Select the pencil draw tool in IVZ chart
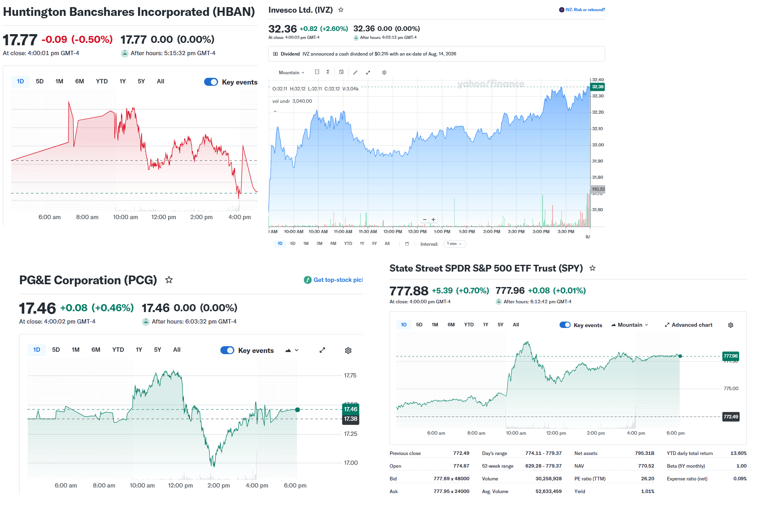 click(355, 72)
